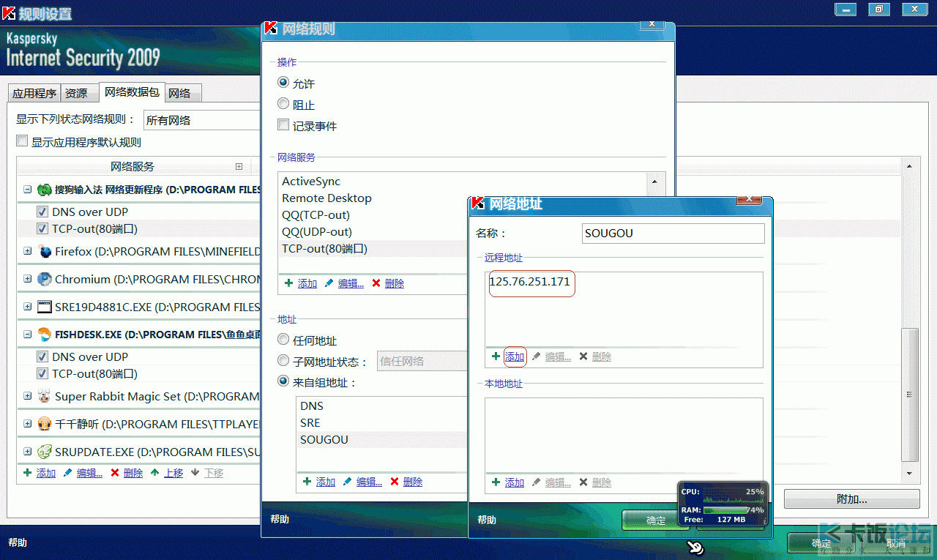This screenshot has width=937, height=560.
Task: Click the green plus icon under local addresses
Action: click(496, 482)
